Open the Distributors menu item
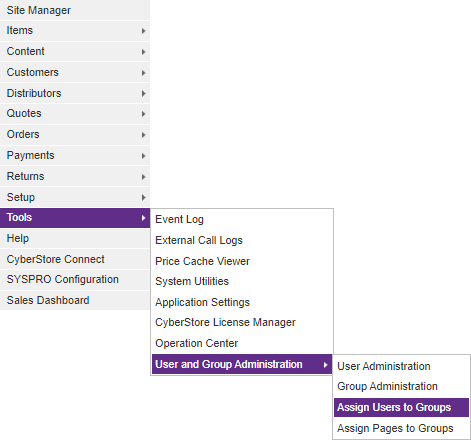 pyautogui.click(x=75, y=93)
